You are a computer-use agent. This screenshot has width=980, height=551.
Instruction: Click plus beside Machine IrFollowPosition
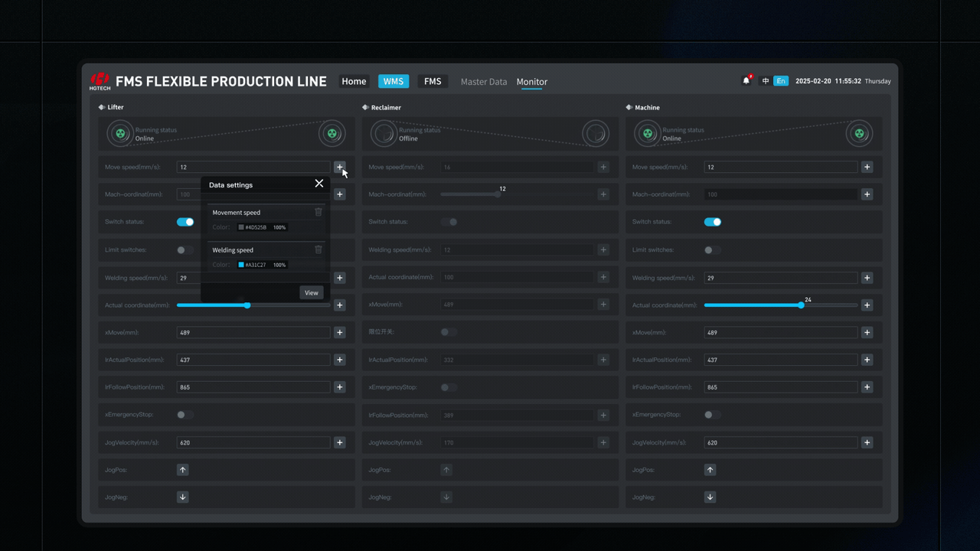[867, 387]
